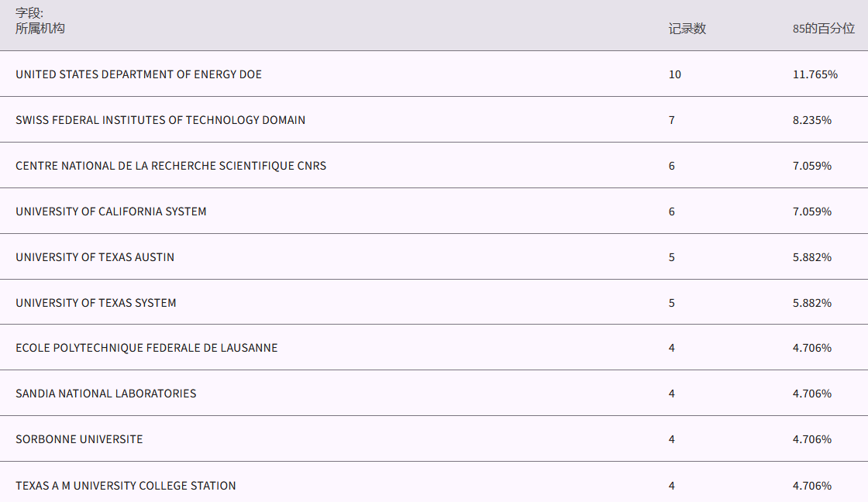The image size is (868, 502).
Task: Select Sandia National Laboratories
Action: point(106,394)
